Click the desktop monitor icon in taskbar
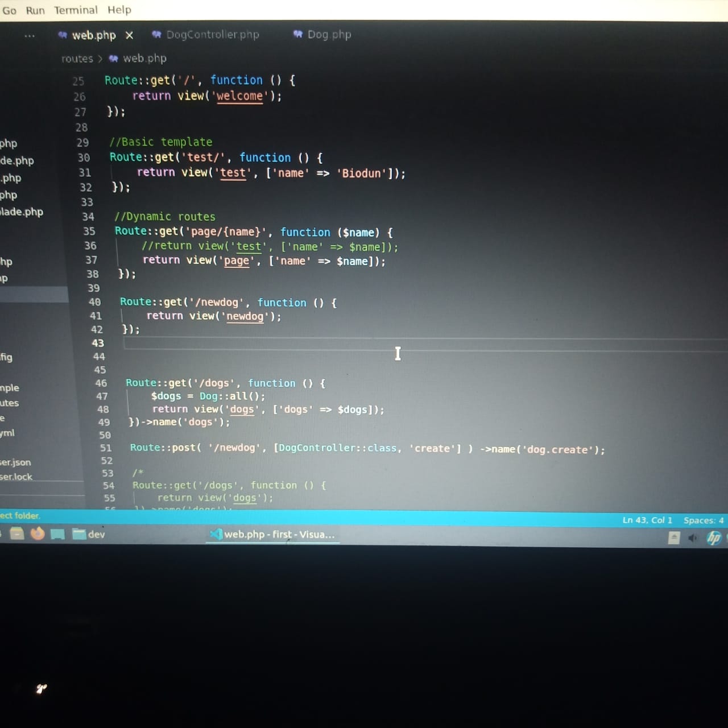The height and width of the screenshot is (728, 728). 57,534
